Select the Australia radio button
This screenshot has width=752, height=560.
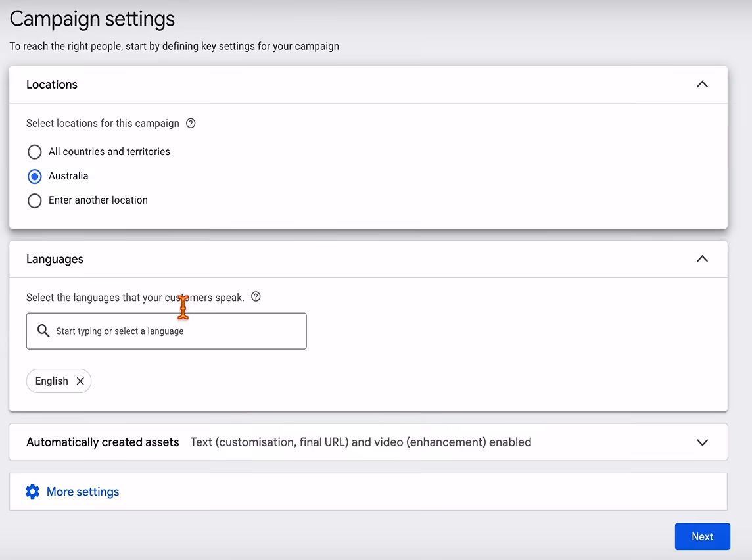coord(35,176)
